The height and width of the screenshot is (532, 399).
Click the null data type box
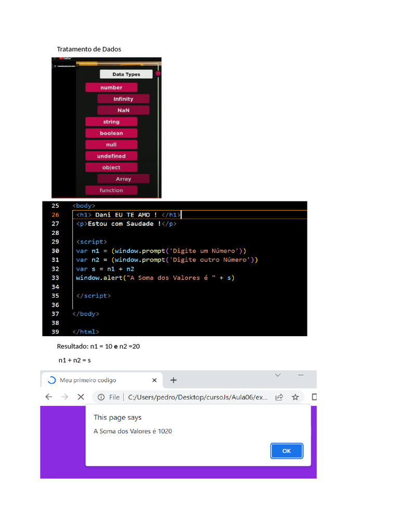(111, 144)
